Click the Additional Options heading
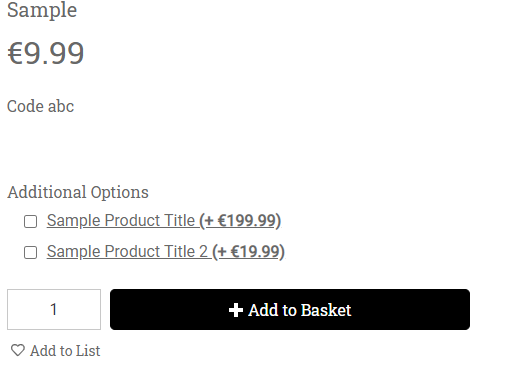The width and height of the screenshot is (511, 371). point(78,192)
